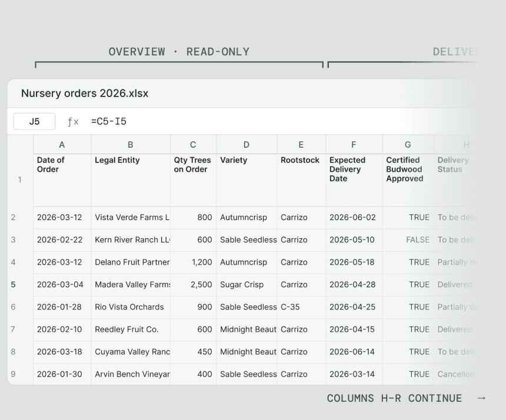506x420 pixels.
Task: Select the cell 'Rio Vista Orchards'
Action: point(131,307)
